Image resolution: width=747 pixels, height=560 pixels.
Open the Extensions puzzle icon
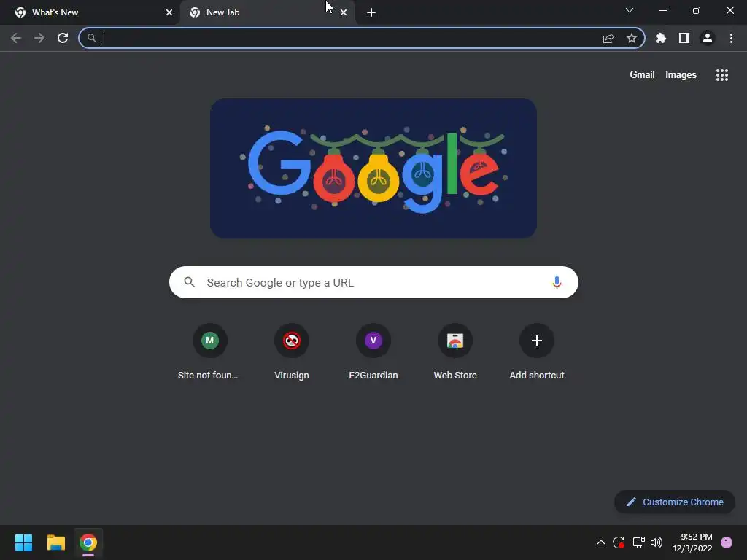[x=661, y=38]
